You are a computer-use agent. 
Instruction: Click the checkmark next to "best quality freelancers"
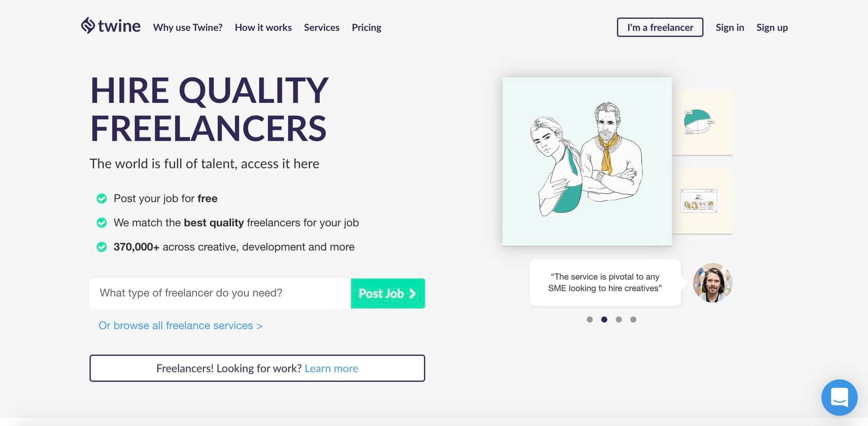[102, 222]
